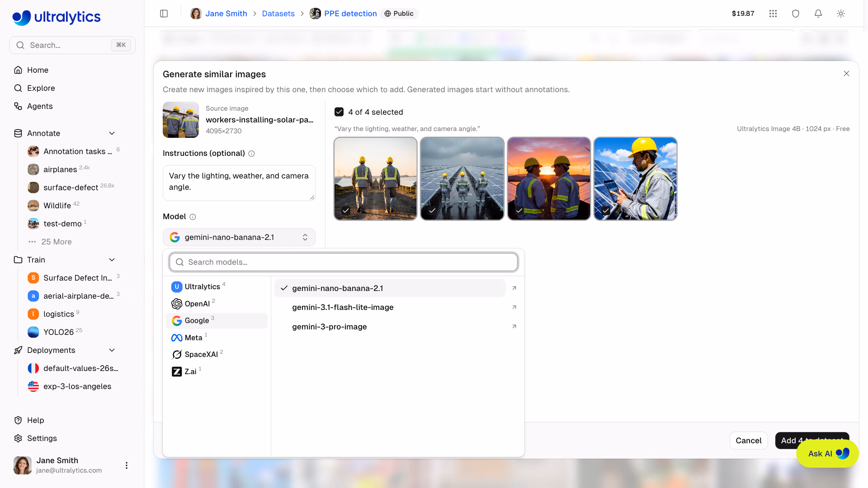Close the Generate similar images dialog
Screen dimensions: 868x488
point(846,74)
